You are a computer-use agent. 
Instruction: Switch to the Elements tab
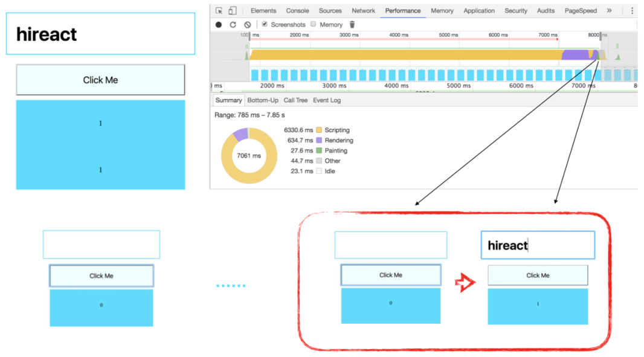tap(263, 11)
